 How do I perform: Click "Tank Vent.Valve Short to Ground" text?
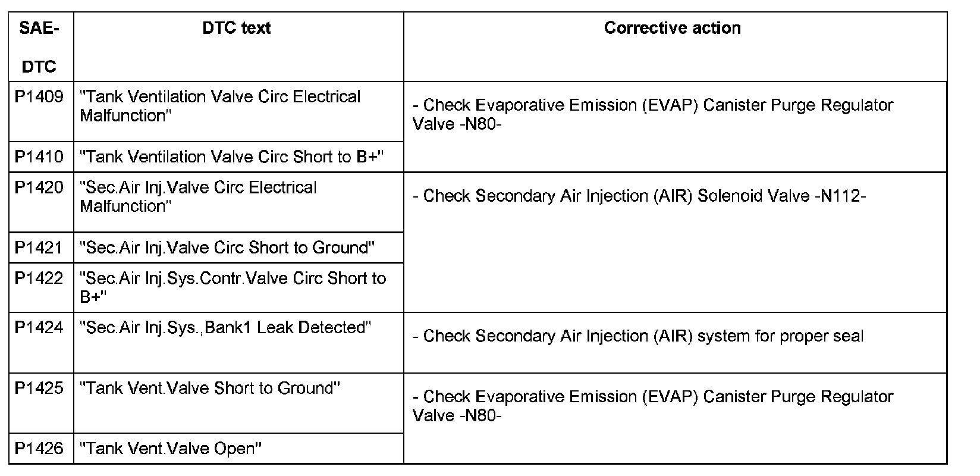pos(210,389)
